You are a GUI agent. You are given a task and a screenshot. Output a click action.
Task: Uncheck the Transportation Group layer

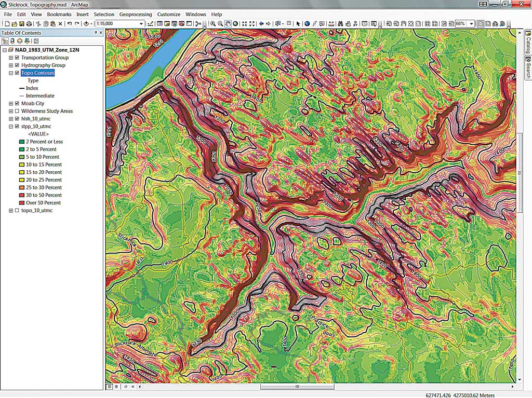tap(17, 58)
